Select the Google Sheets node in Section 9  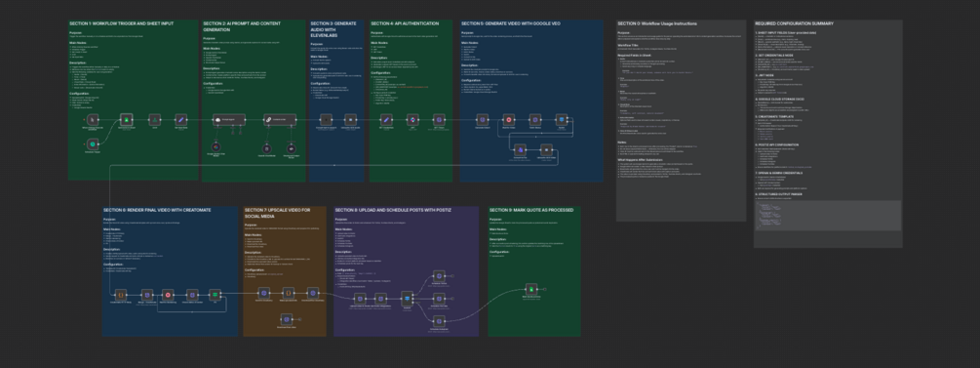coord(531,289)
